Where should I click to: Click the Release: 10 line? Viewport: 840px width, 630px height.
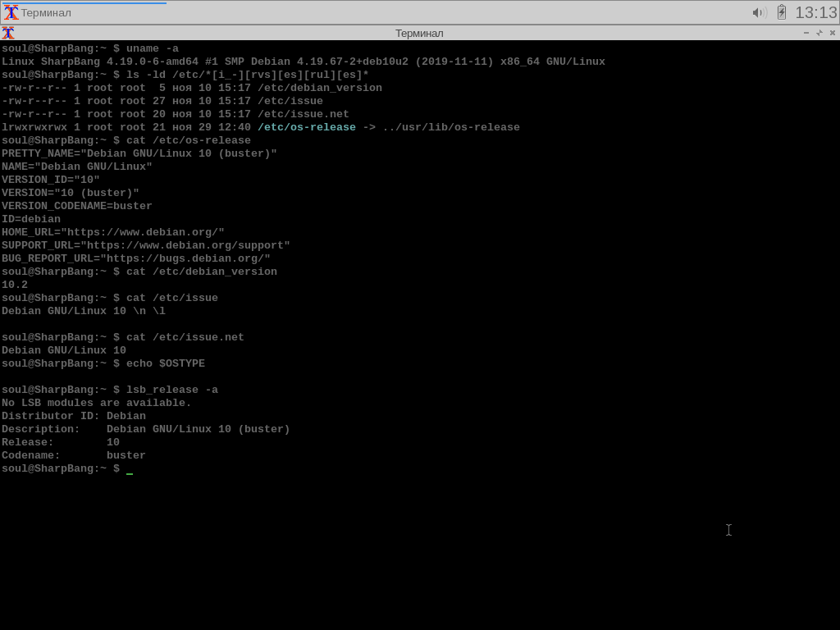click(x=61, y=442)
